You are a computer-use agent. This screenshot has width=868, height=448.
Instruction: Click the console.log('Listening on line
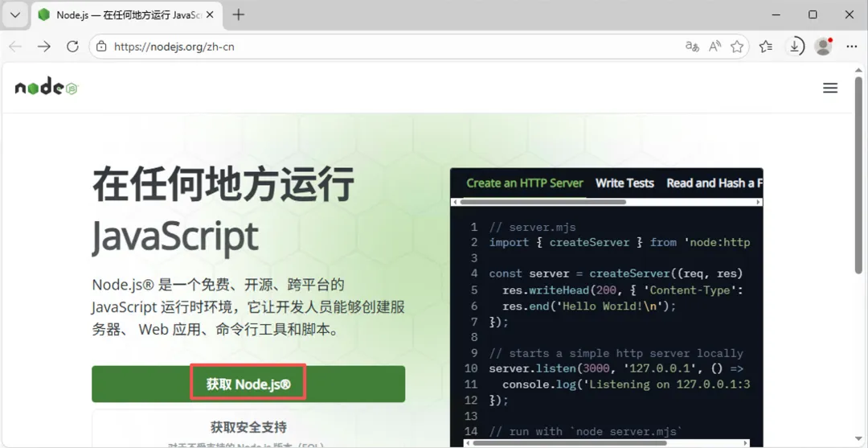(x=625, y=384)
